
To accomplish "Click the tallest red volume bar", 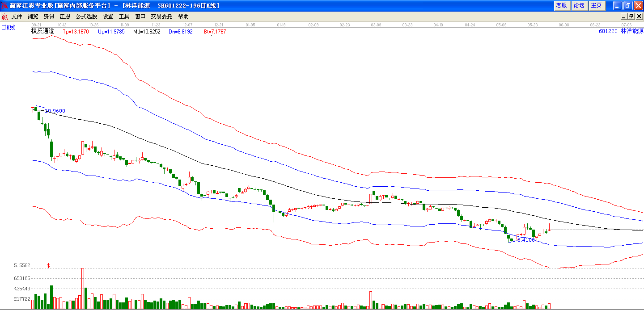I will tap(83, 289).
